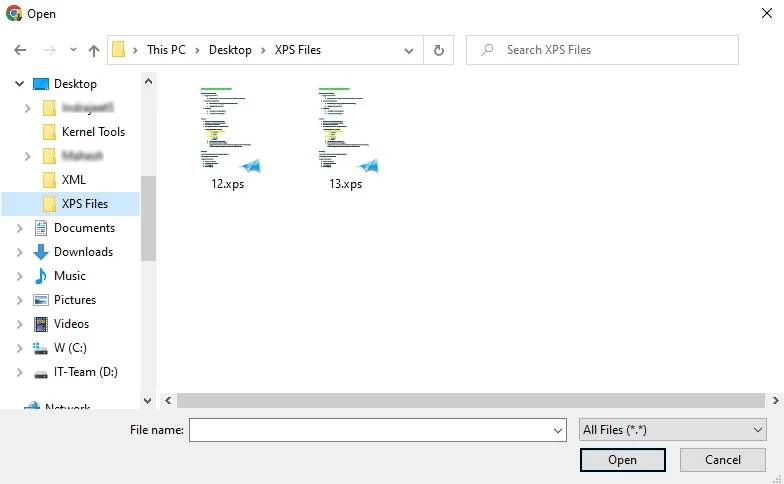This screenshot has width=784, height=484.
Task: Click the W (C:) drive icon
Action: pos(40,348)
